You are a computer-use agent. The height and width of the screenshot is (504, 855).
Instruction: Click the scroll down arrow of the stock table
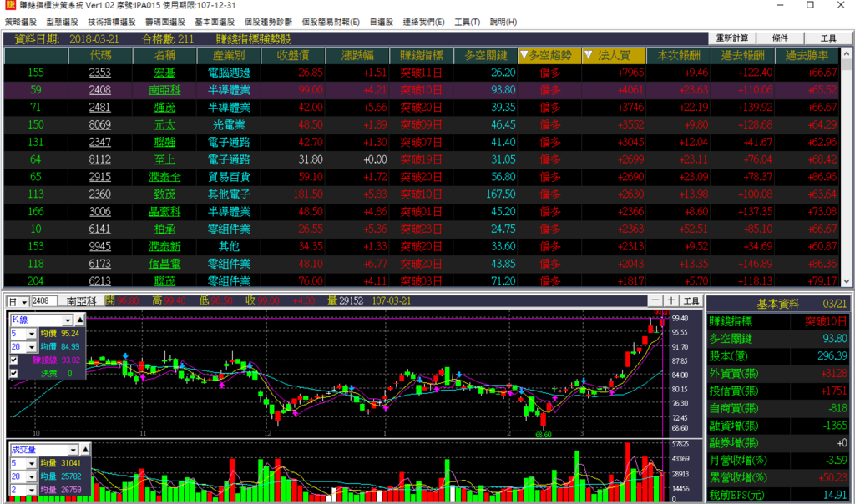pos(847,282)
